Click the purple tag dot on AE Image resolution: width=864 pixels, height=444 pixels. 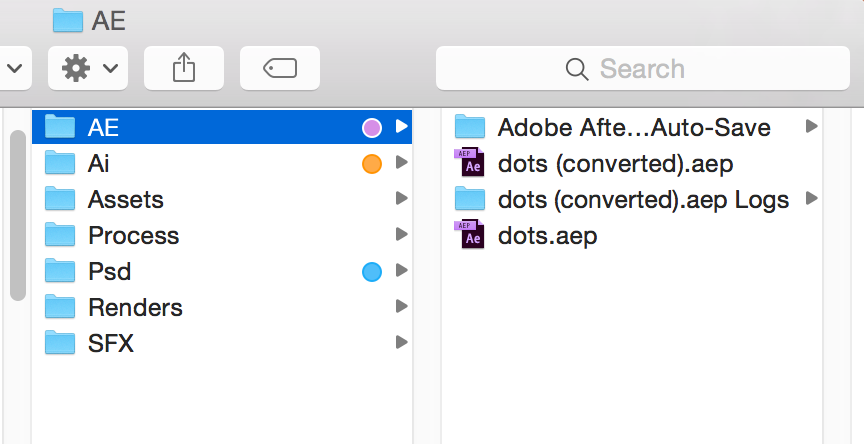(372, 127)
